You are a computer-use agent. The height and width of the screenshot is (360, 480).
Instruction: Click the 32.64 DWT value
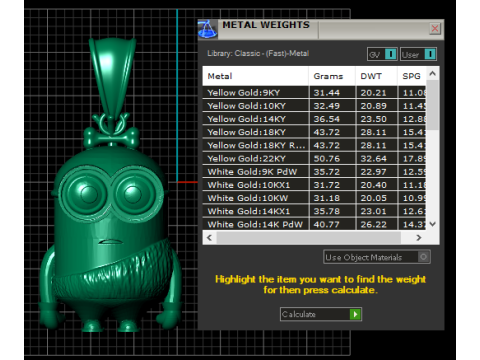pos(373,158)
